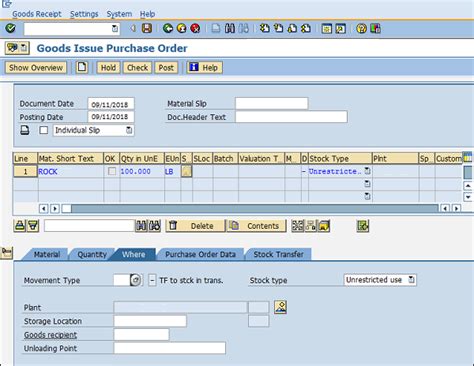The width and height of the screenshot is (474, 366).
Task: Open the System menu
Action: click(x=119, y=14)
